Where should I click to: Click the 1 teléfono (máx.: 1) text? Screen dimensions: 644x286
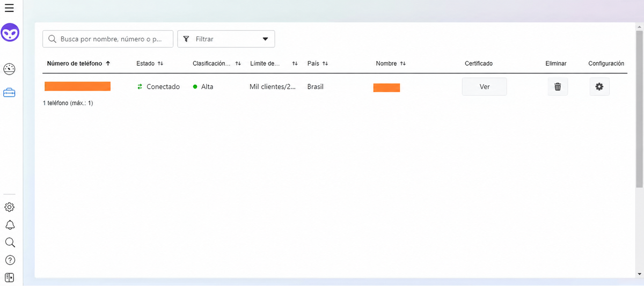pos(68,102)
